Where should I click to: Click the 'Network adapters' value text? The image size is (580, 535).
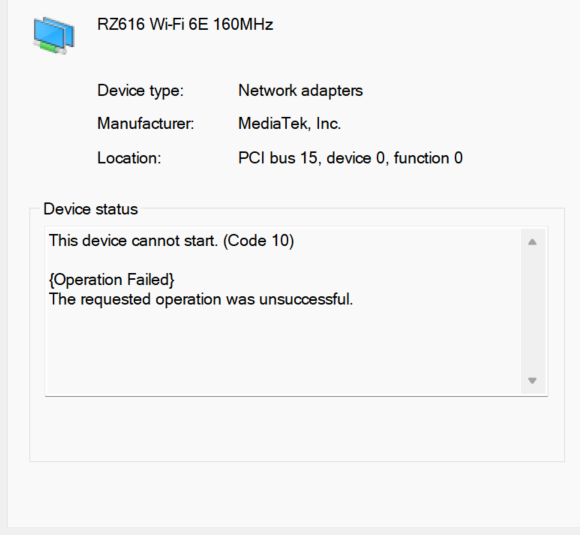pyautogui.click(x=300, y=91)
